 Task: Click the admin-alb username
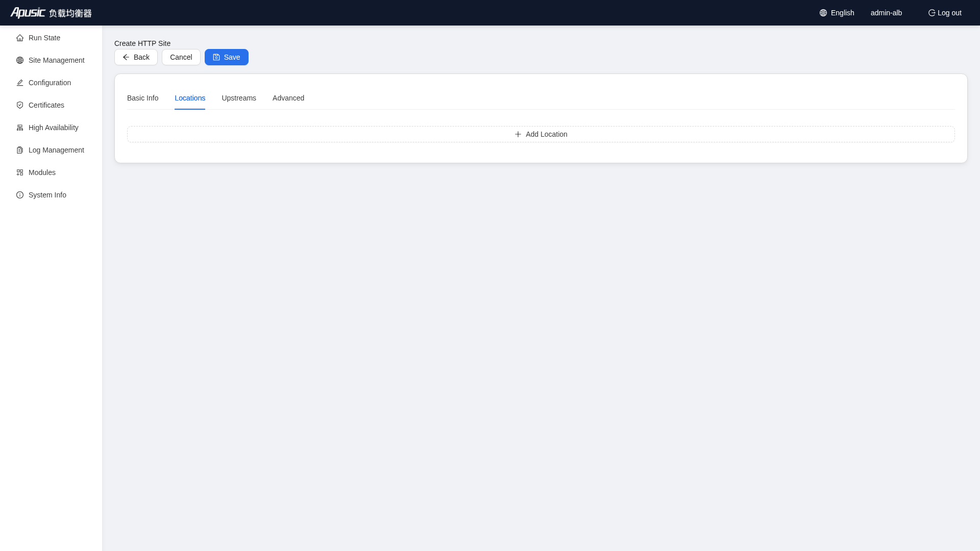coord(886,13)
